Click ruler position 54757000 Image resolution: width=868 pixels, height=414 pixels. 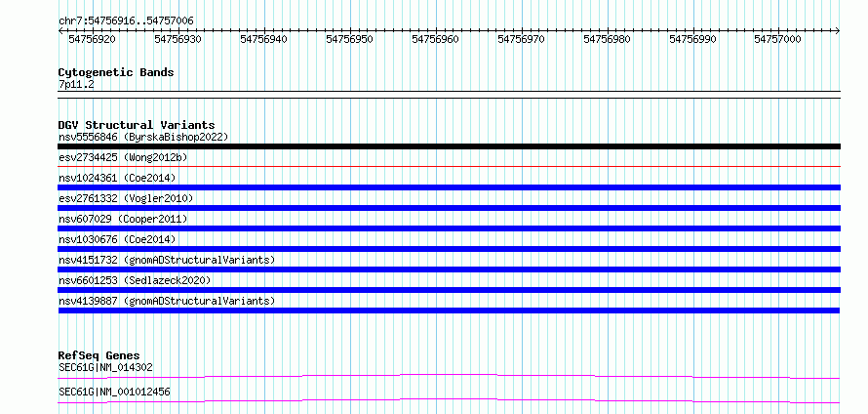pyautogui.click(x=777, y=39)
